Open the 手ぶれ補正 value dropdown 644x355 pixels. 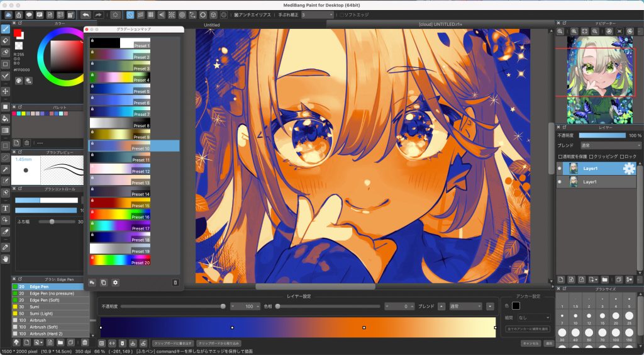coord(318,15)
